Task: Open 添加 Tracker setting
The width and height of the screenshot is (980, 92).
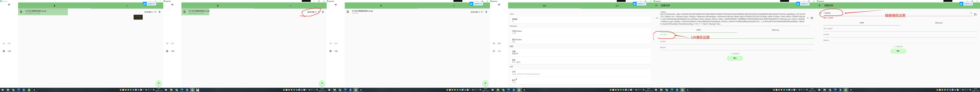Action: 580,40
